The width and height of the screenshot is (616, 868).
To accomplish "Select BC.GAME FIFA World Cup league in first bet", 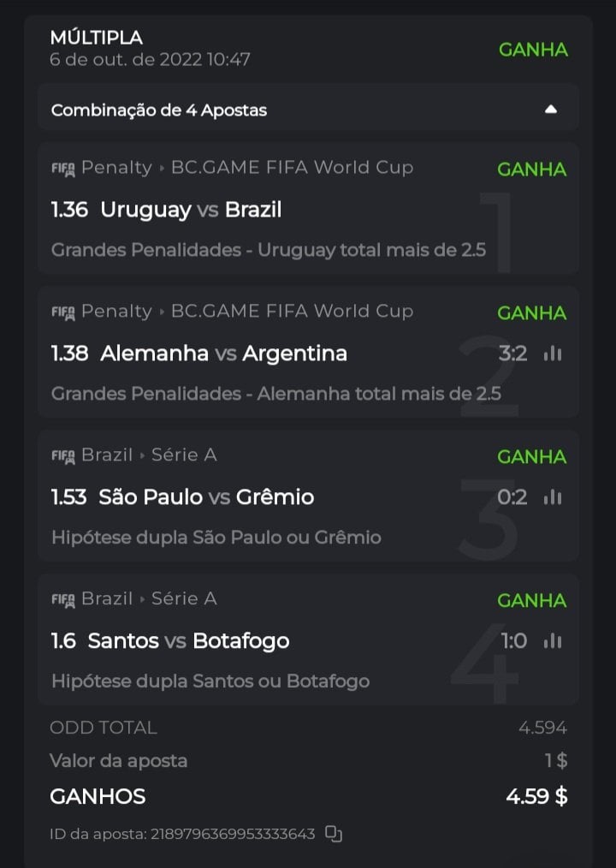I will pyautogui.click(x=292, y=168).
